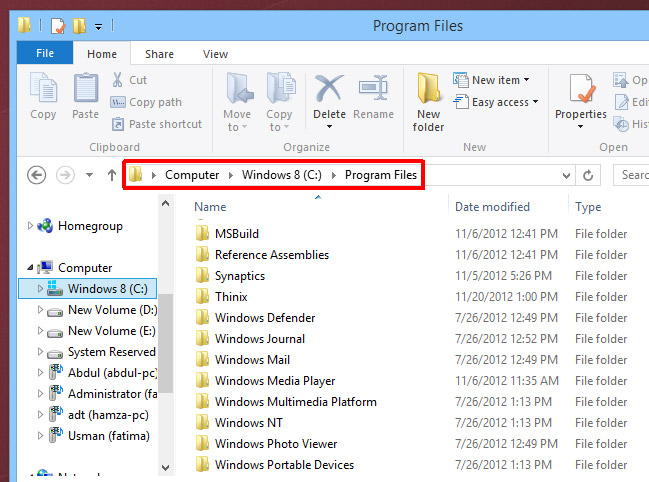Select adt (hamza-pc) in navigation pane

108,415
